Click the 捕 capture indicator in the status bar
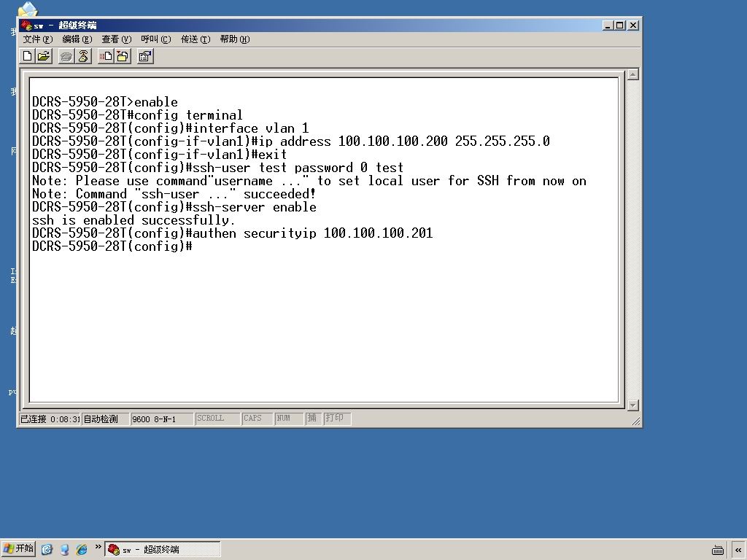Viewport: 747px width, 560px height. [x=313, y=419]
